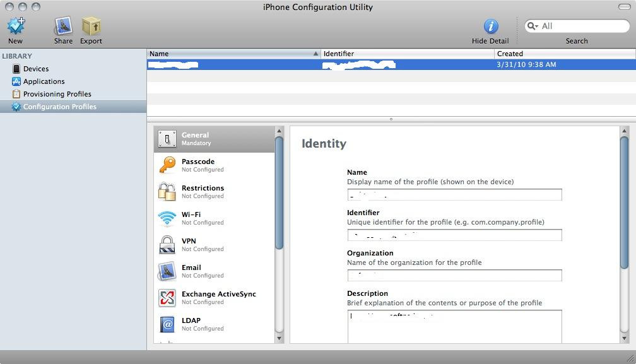
Task: Select the profile row created 3/31/10
Action: tap(391, 64)
